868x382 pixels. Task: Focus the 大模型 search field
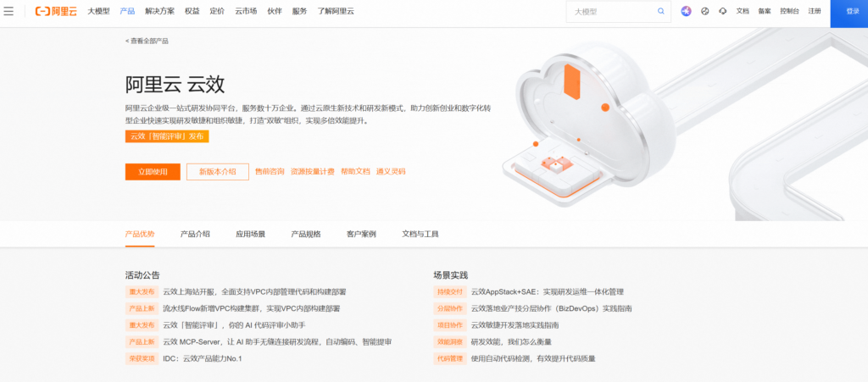pos(618,11)
